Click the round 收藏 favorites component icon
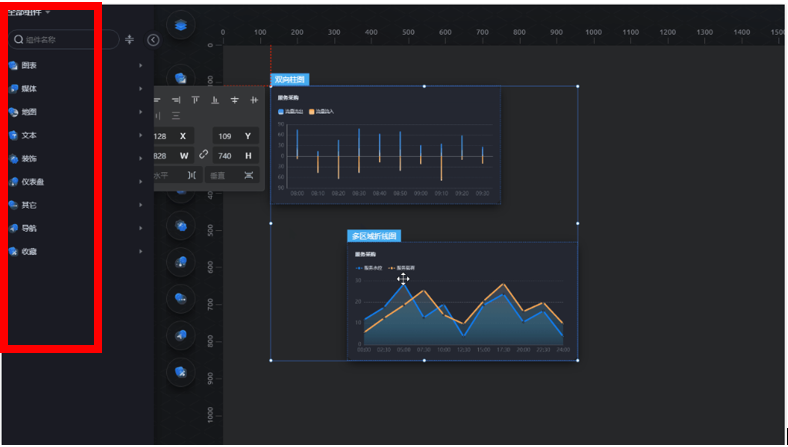Viewport: 788px width, 447px height. 181,372
